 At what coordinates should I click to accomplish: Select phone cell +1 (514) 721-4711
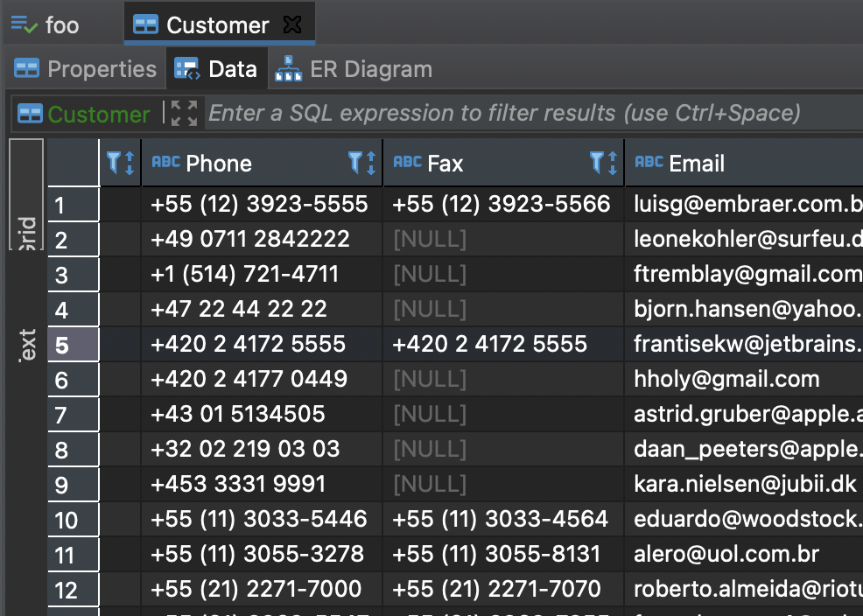pos(262,275)
